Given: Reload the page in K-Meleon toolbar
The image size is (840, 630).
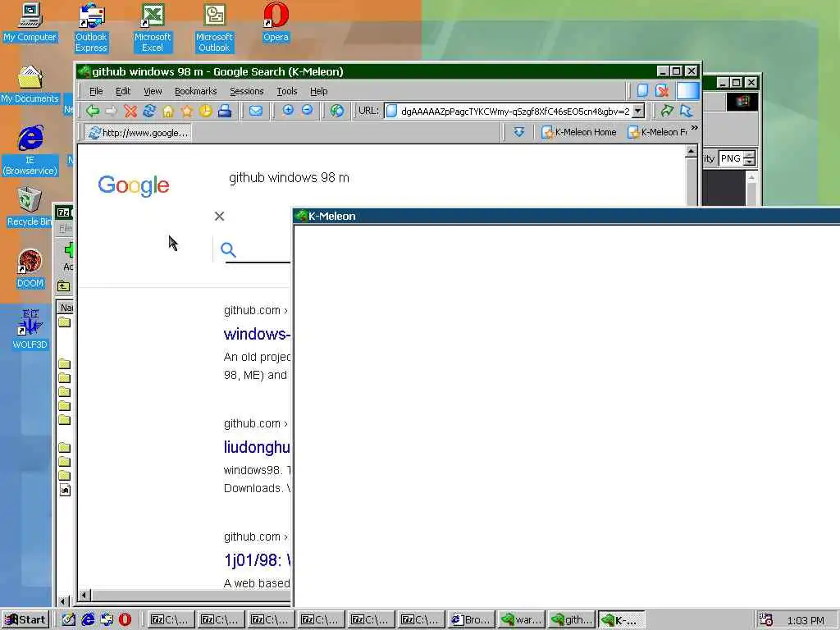Looking at the screenshot, I should click(x=149, y=111).
